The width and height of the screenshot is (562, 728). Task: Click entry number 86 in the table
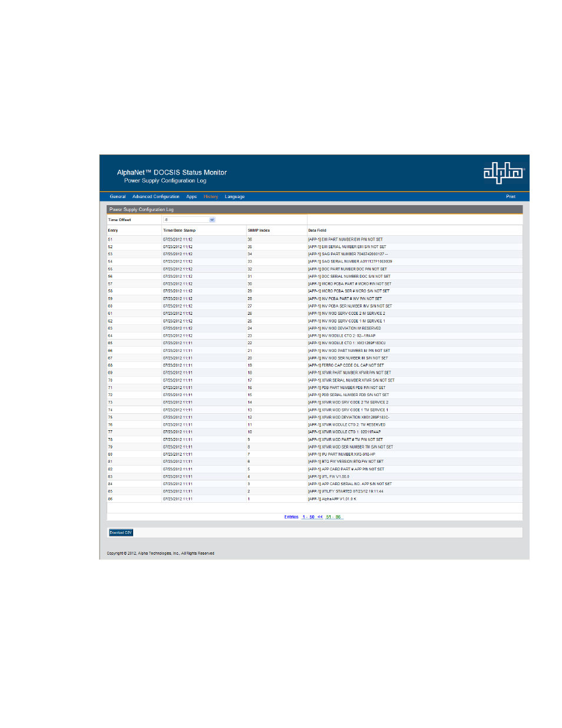110,499
